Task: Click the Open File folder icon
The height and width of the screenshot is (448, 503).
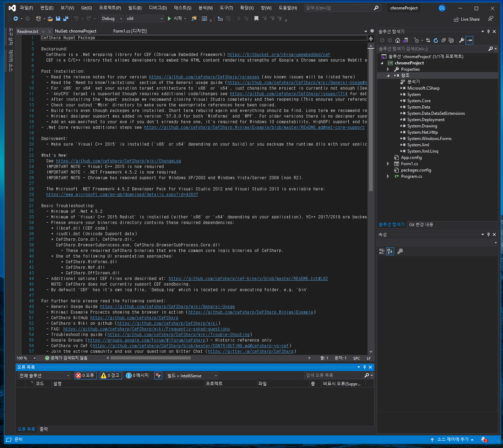Action: (50, 19)
